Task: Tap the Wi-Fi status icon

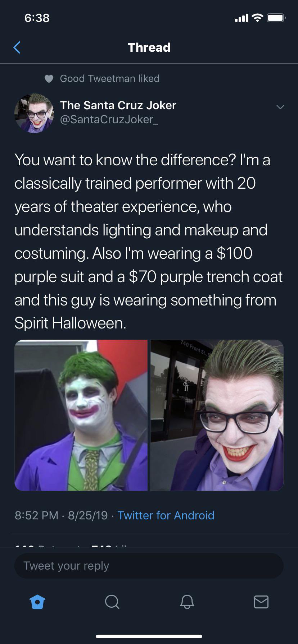Action: pos(257,18)
